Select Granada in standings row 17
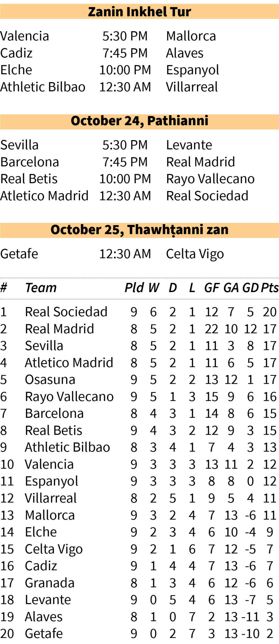Image resolution: width=279 pixels, height=644 pixels. tap(50, 583)
